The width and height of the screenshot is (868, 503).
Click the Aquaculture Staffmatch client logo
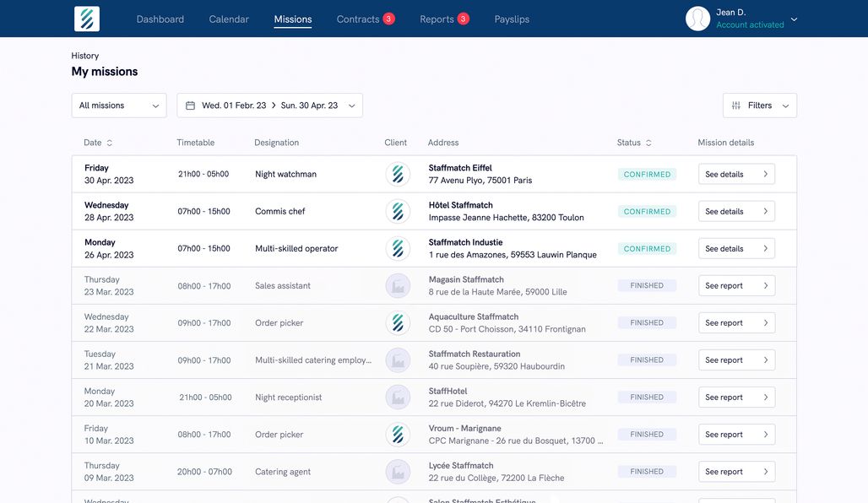pyautogui.click(x=398, y=322)
